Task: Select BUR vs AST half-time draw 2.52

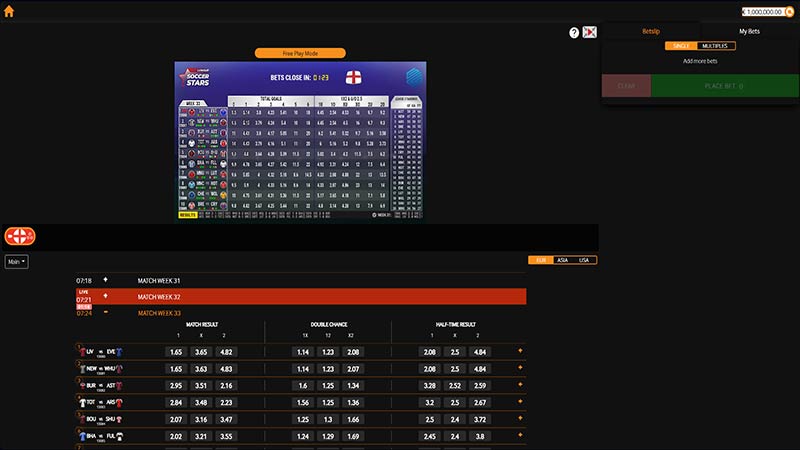Action: tap(455, 386)
